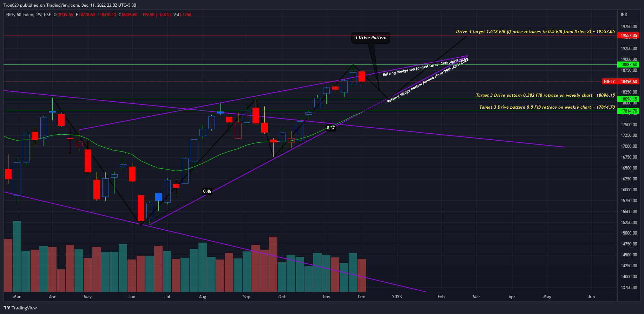Click the 3 Drive Pattern callout box
The width and height of the screenshot is (644, 314).
coord(370,38)
